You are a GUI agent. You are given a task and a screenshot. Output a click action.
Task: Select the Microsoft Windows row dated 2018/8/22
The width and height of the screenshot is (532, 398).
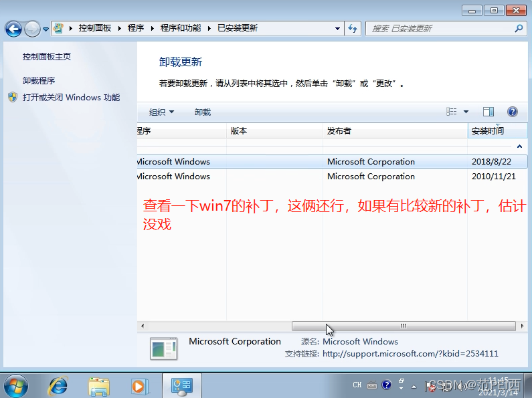coord(332,162)
